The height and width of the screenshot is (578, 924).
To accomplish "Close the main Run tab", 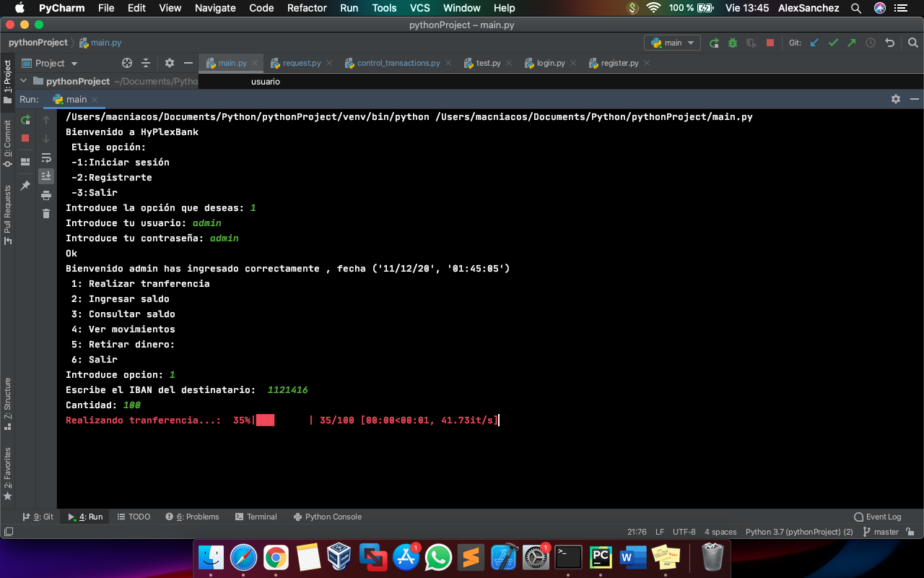I will tap(95, 100).
